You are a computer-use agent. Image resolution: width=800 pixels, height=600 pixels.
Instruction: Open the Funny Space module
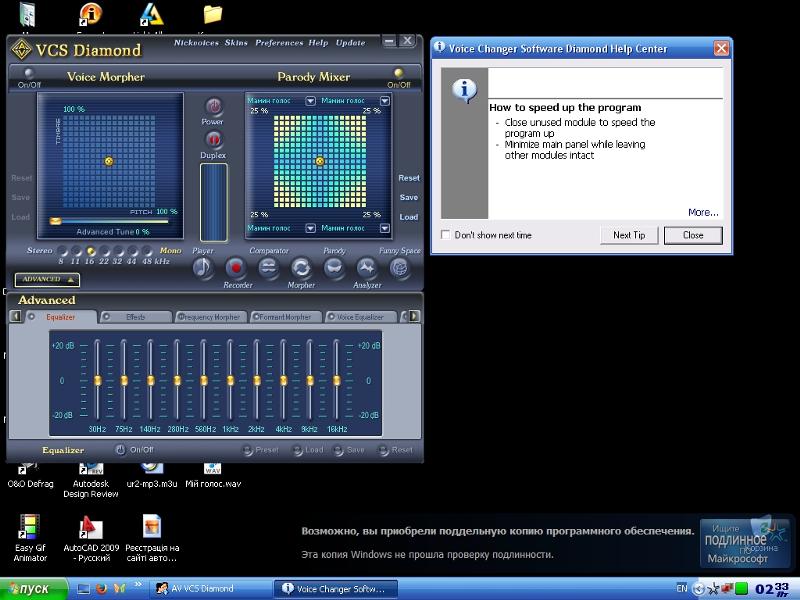(399, 268)
